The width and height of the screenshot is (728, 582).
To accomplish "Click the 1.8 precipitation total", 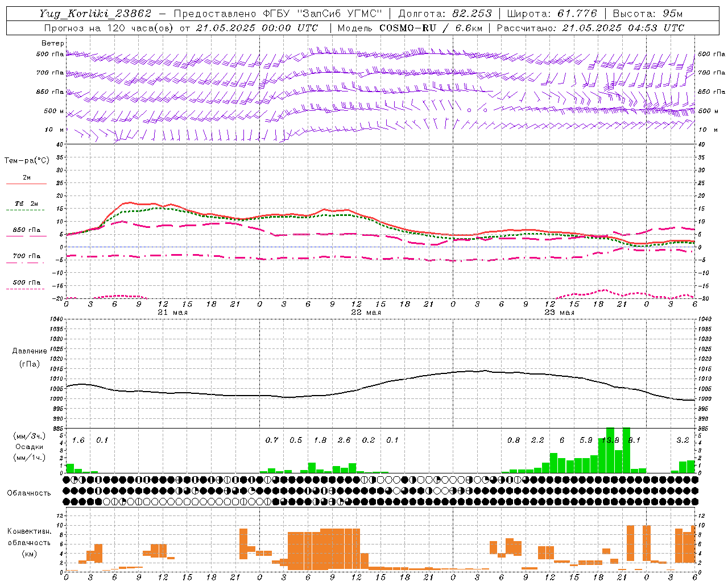I will click(320, 440).
